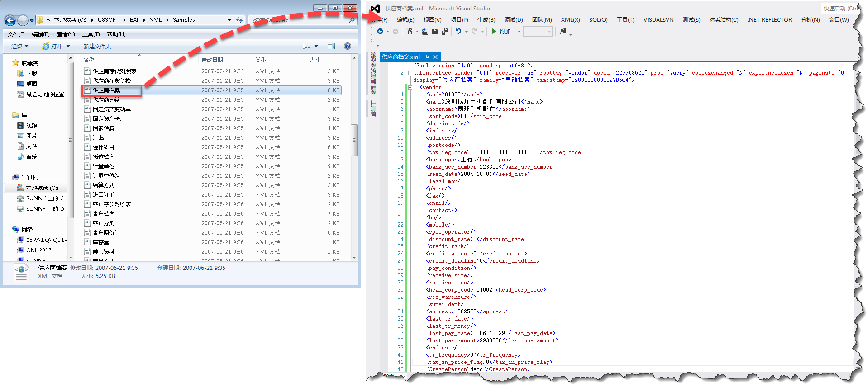Click the 新建文件夹 button
868x387 pixels.
[x=97, y=46]
